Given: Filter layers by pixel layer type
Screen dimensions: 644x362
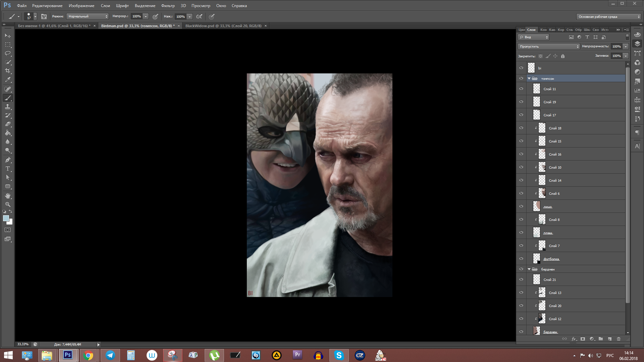Looking at the screenshot, I should point(571,37).
